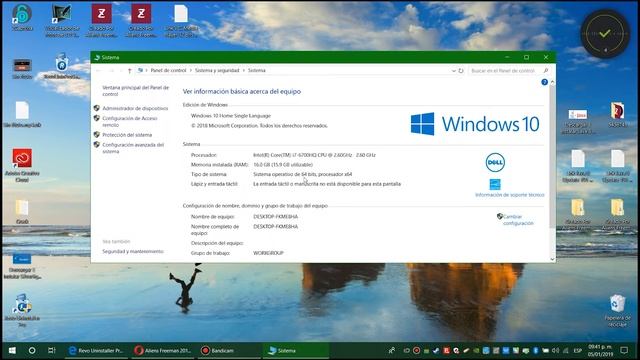Go up one level with up arrow
Viewport: 640px width, 360px height.
(x=129, y=71)
